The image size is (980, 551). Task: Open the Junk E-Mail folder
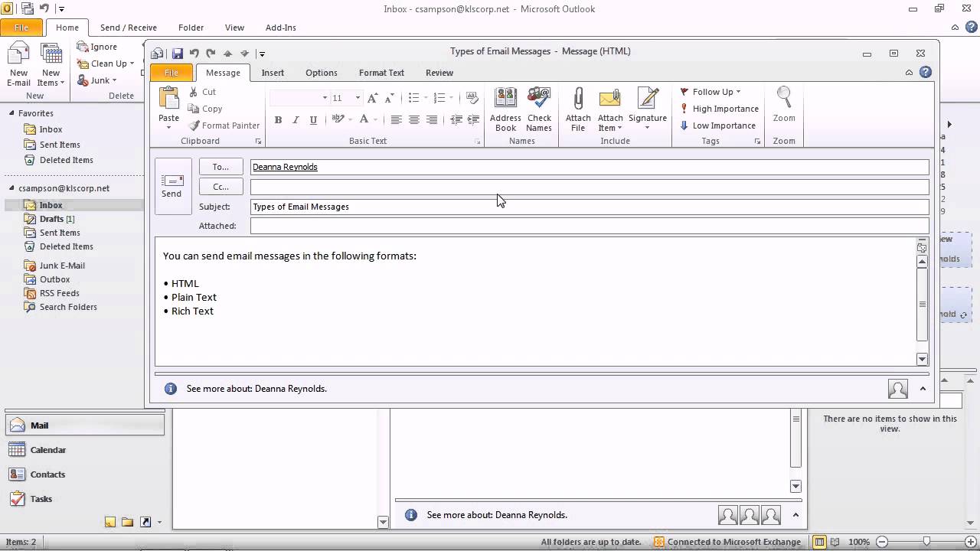62,266
